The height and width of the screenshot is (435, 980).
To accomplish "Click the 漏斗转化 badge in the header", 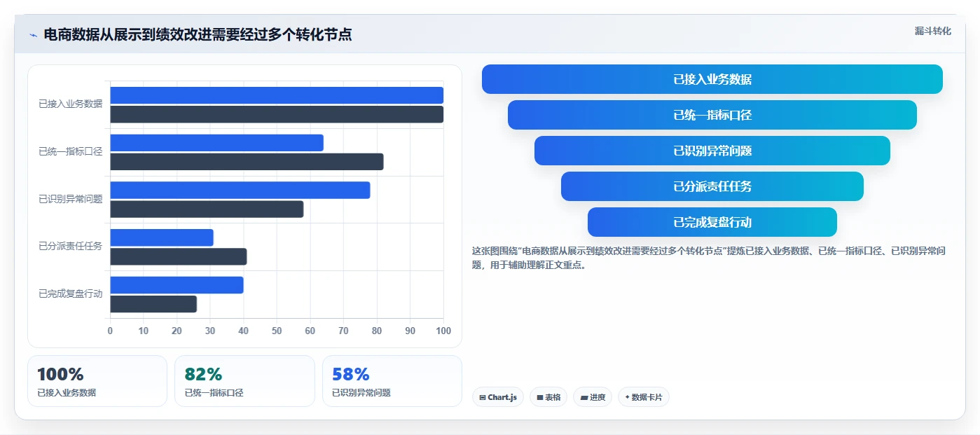I will tap(932, 31).
